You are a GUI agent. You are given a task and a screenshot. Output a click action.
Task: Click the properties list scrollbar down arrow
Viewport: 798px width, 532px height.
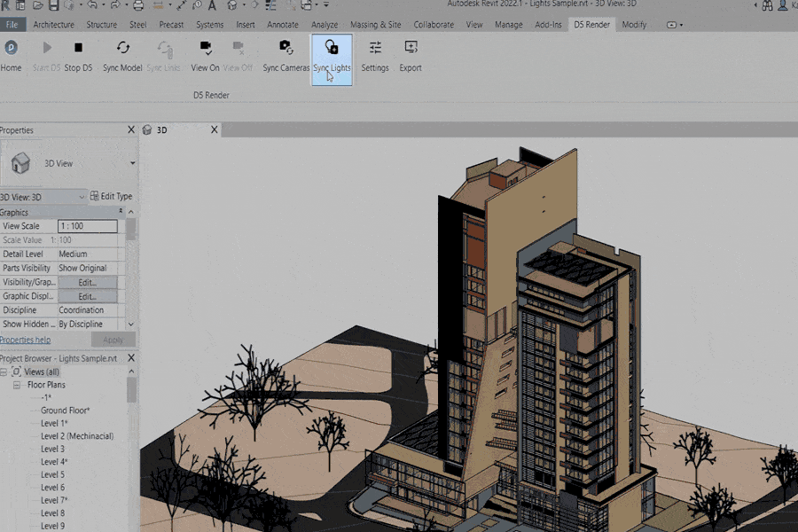click(131, 325)
